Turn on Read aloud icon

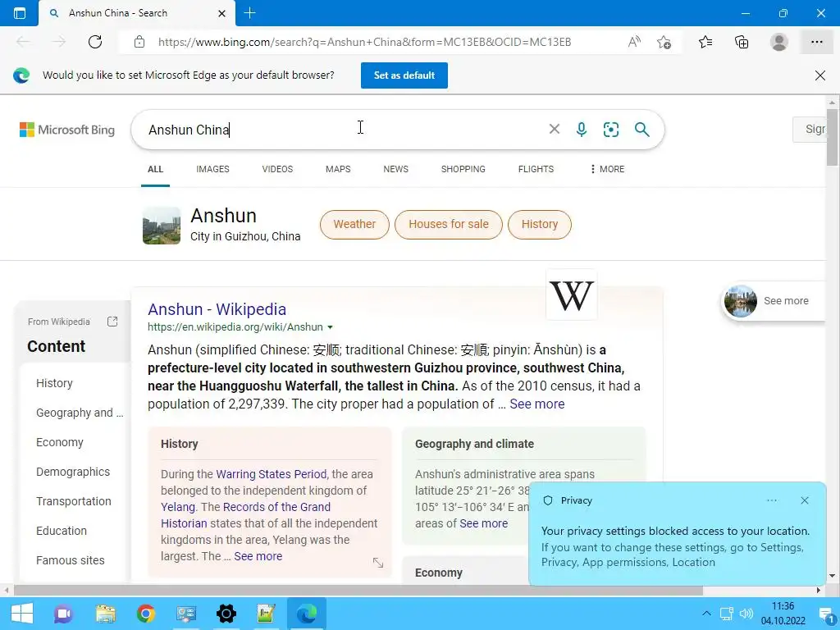(634, 42)
